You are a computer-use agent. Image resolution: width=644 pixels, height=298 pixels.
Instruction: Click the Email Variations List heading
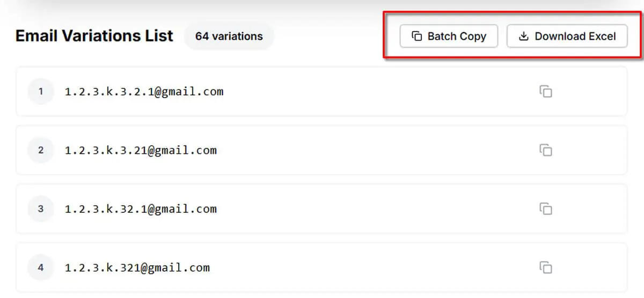[x=94, y=36]
